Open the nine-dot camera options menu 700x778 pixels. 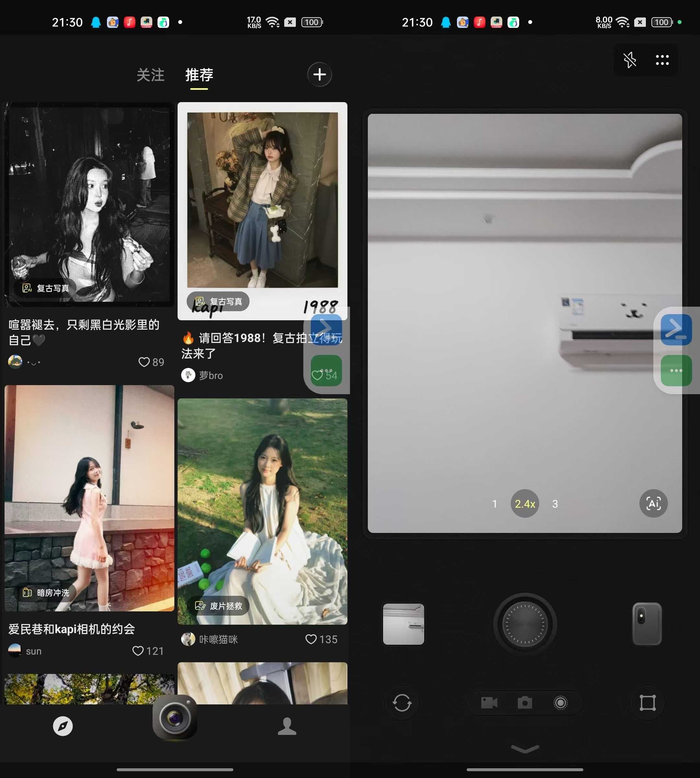pos(662,60)
